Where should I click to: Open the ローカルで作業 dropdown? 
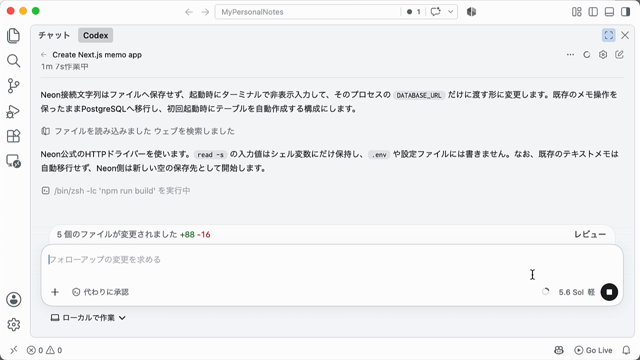tap(88, 318)
